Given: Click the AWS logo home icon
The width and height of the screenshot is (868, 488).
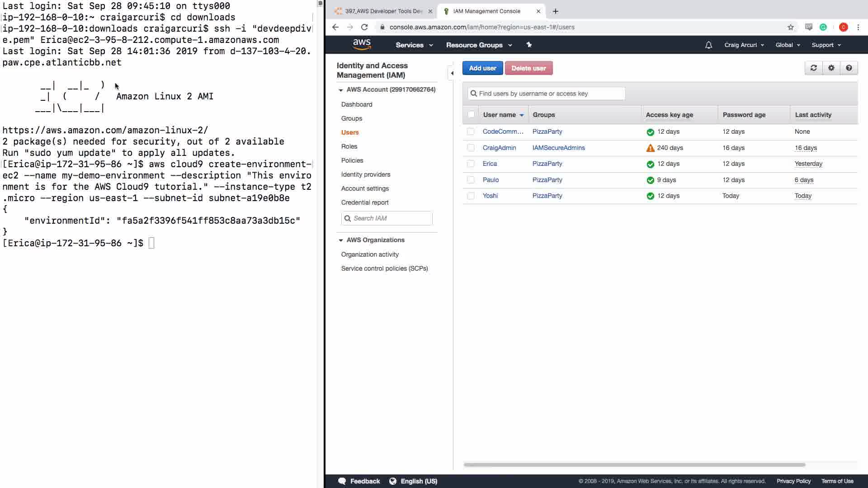Looking at the screenshot, I should tap(362, 44).
